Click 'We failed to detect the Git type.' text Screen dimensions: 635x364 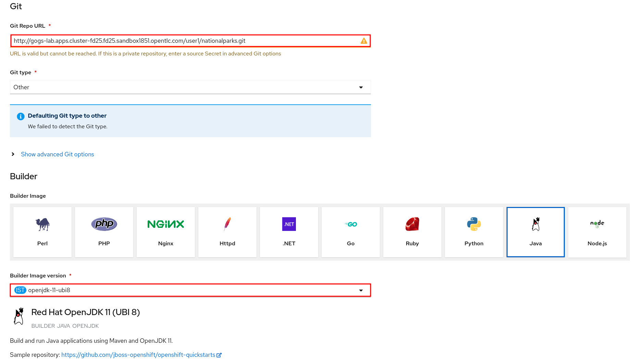(68, 127)
